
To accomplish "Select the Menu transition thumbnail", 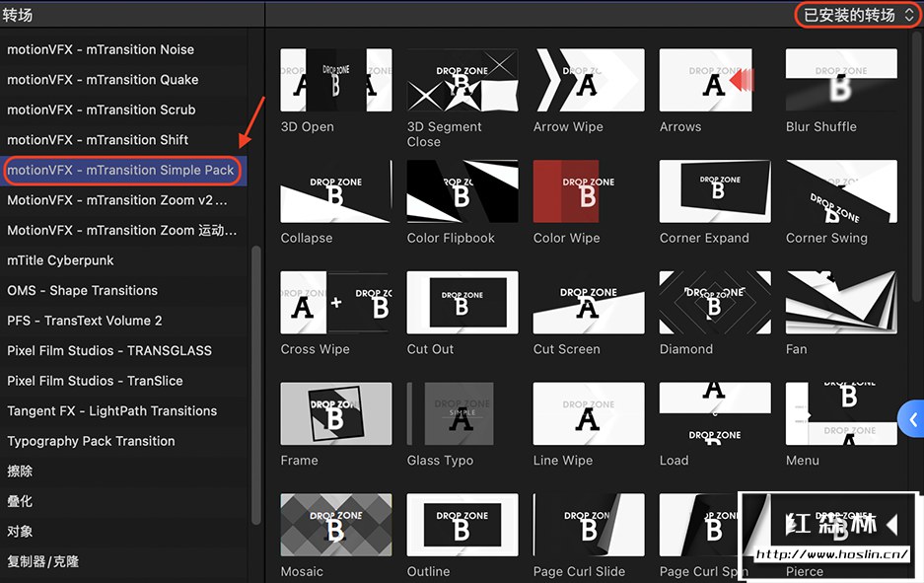I will coord(841,413).
